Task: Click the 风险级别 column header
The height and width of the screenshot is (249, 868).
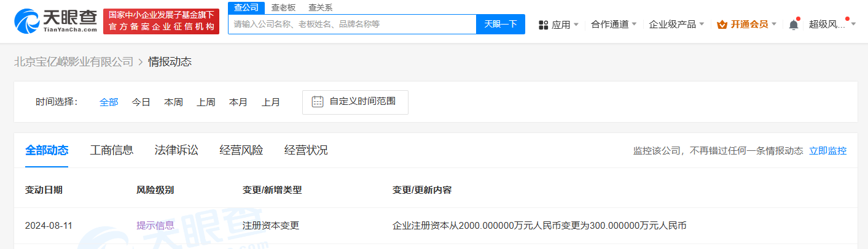Action: coord(155,190)
